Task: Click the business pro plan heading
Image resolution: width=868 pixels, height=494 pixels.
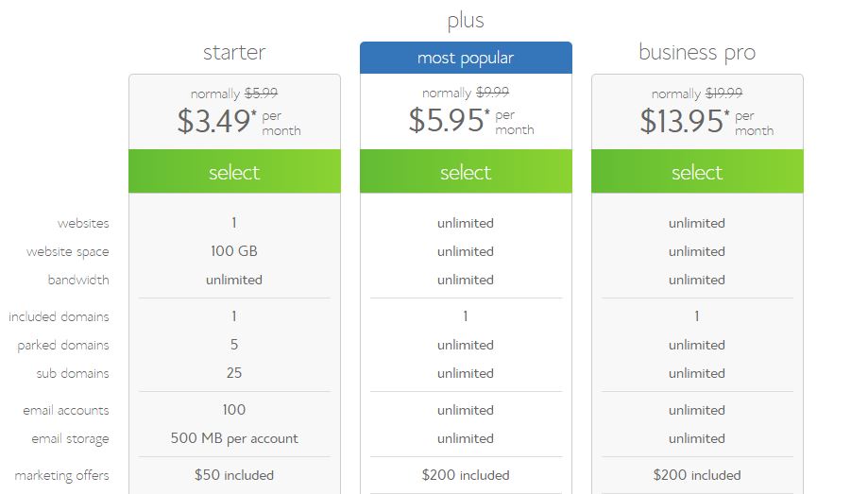Action: point(697,53)
